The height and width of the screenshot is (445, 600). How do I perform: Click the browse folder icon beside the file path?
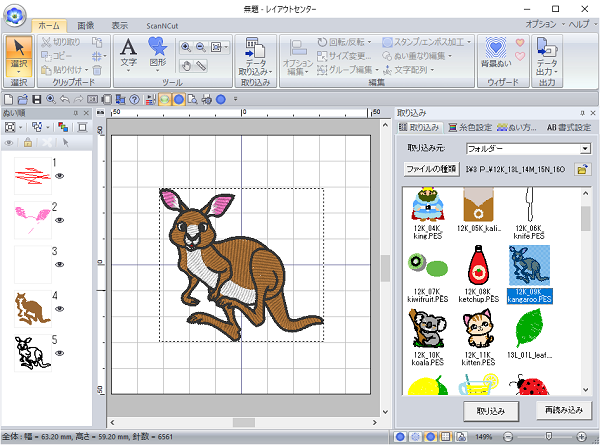[x=583, y=170]
